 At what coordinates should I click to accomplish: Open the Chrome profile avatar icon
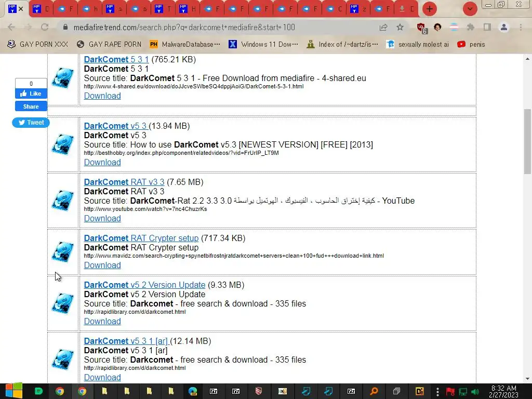(504, 27)
